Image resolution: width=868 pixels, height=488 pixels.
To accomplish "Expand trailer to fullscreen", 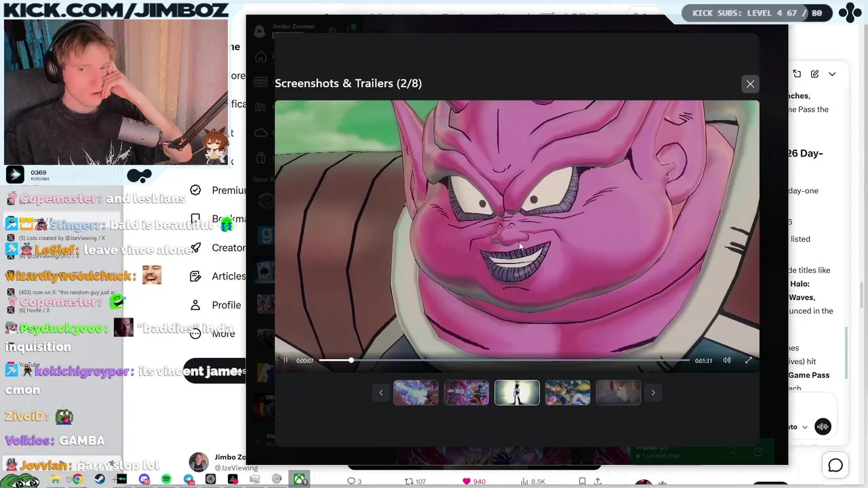I will click(x=749, y=361).
